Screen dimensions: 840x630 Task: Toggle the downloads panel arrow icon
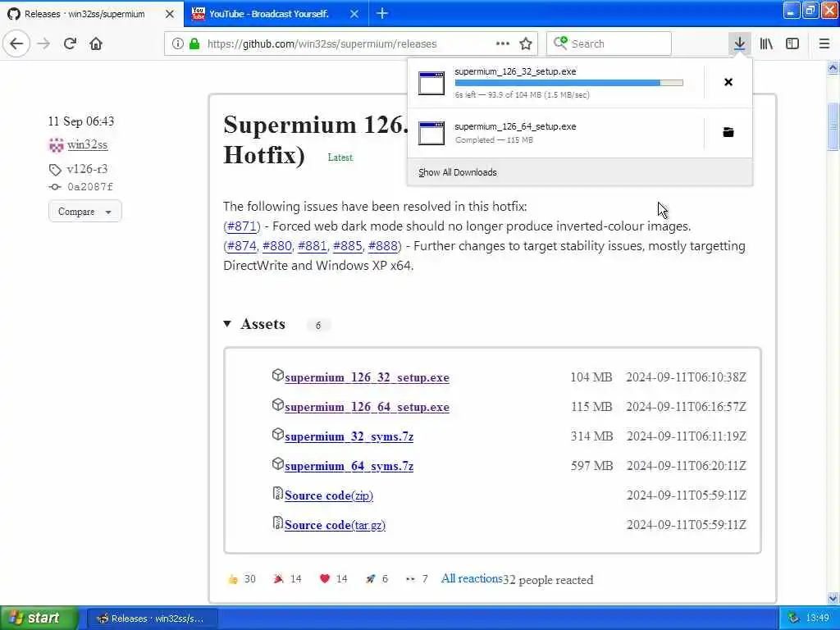pos(739,43)
